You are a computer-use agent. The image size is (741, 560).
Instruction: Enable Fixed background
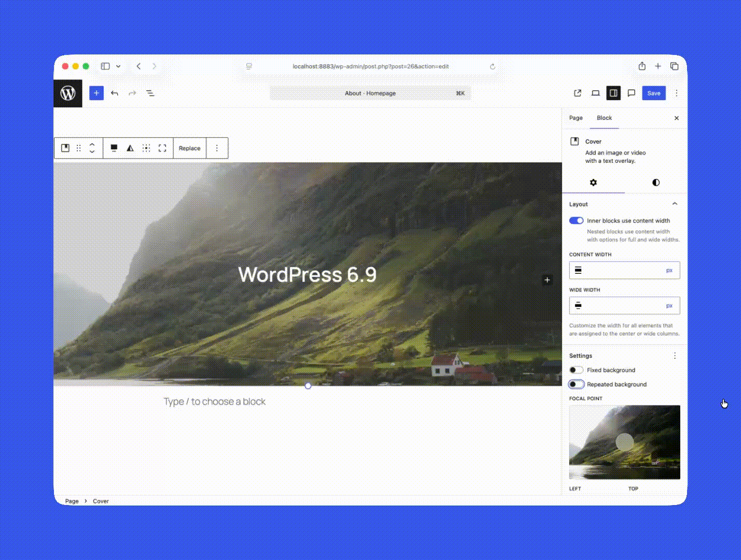(x=576, y=370)
